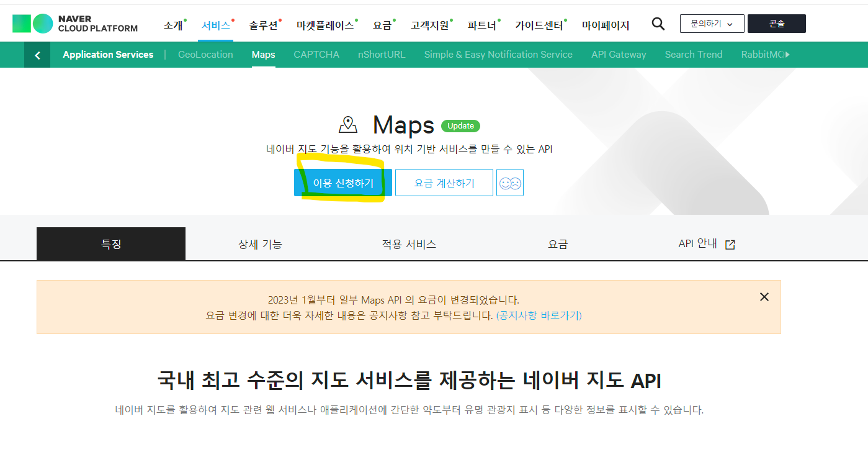Click the back arrow beside Application Services

click(37, 55)
